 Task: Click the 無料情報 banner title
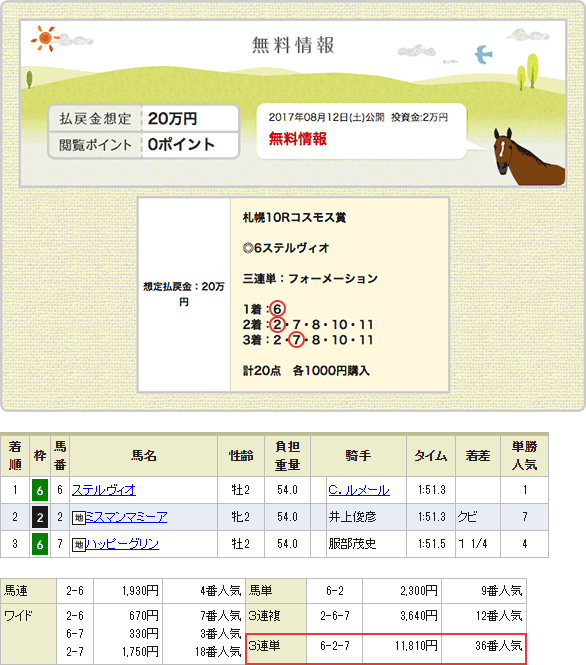[293, 45]
